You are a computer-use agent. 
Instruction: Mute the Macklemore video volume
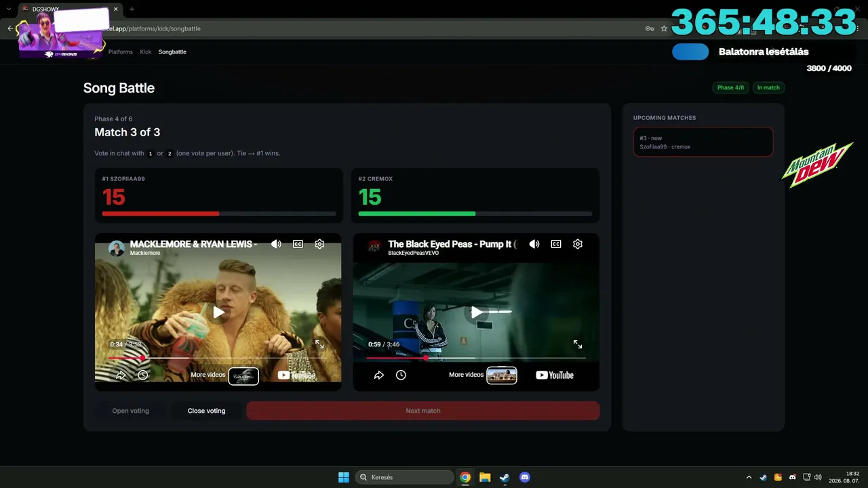point(276,244)
